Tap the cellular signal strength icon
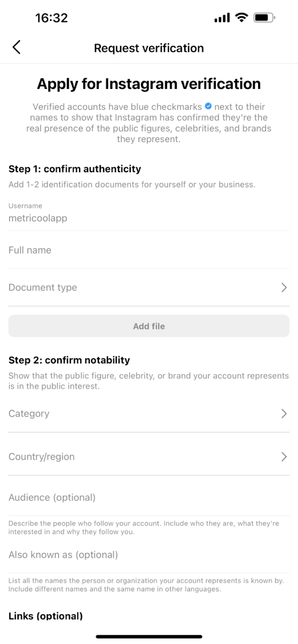Viewport: 298px width, 644px height. 222,18
